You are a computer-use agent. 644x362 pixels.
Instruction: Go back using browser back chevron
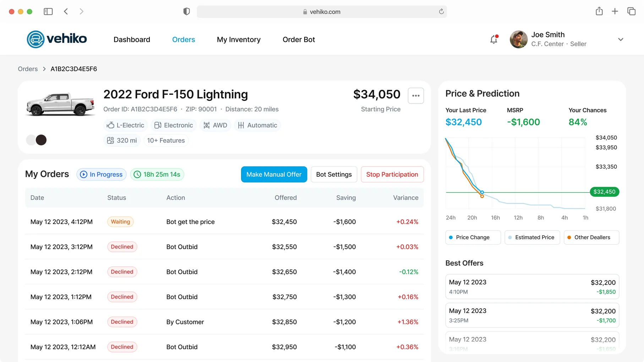pyautogui.click(x=66, y=12)
